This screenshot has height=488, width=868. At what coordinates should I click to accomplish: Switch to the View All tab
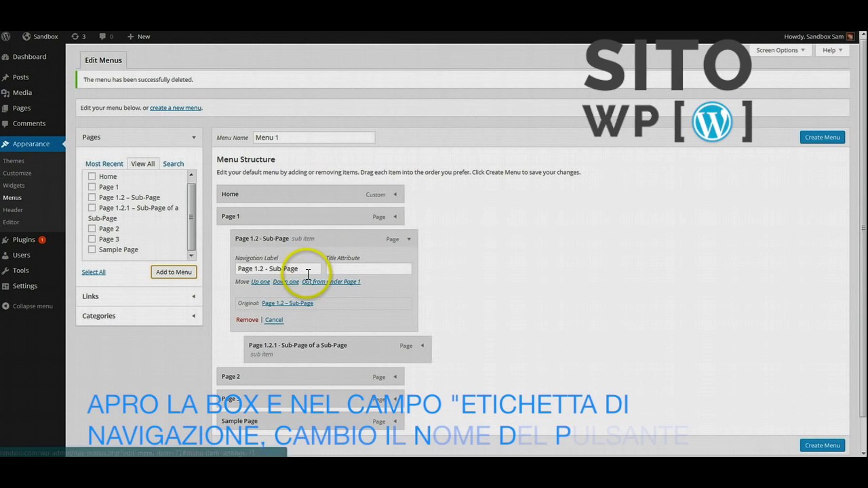tap(143, 163)
